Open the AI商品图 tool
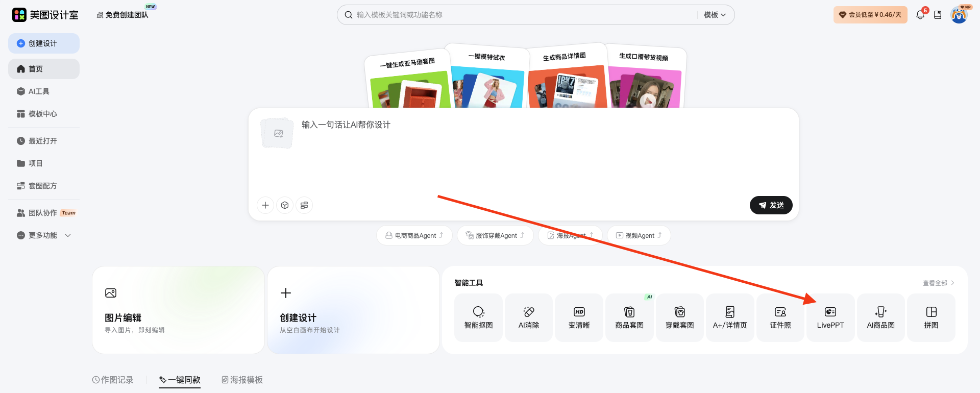 (881, 317)
